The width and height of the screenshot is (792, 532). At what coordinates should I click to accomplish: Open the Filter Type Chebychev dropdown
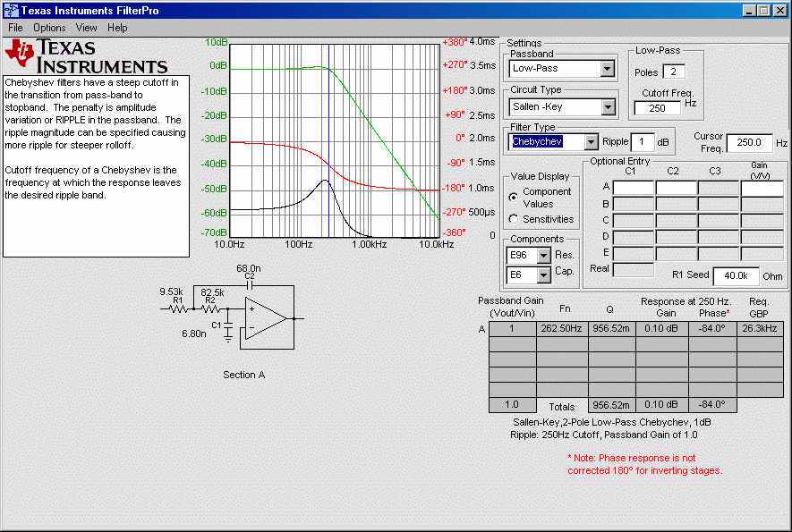click(x=591, y=142)
